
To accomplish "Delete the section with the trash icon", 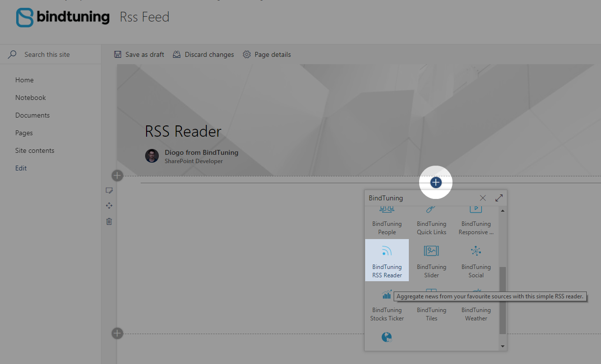I will (x=109, y=221).
